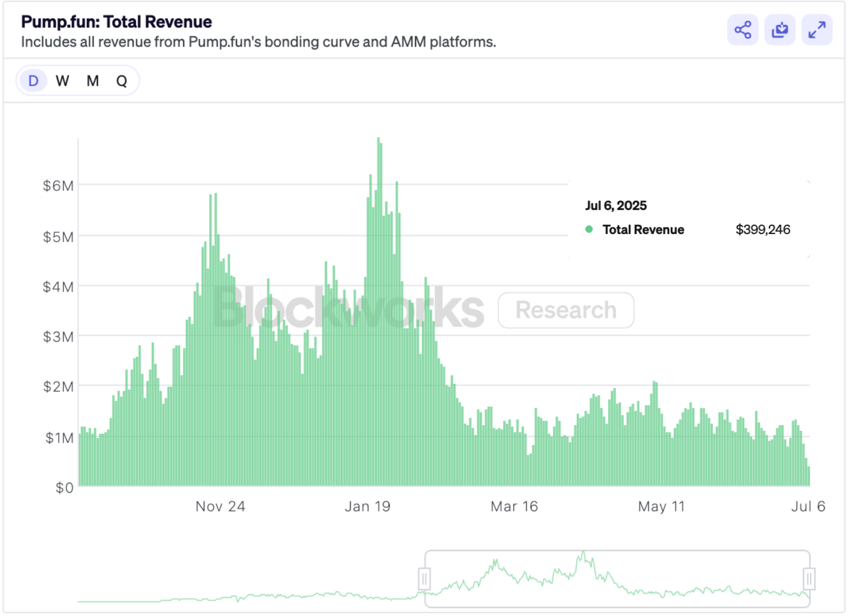Screen dimensions: 849x616
Task: Expand the chart to fullscreen
Action: [x=817, y=30]
